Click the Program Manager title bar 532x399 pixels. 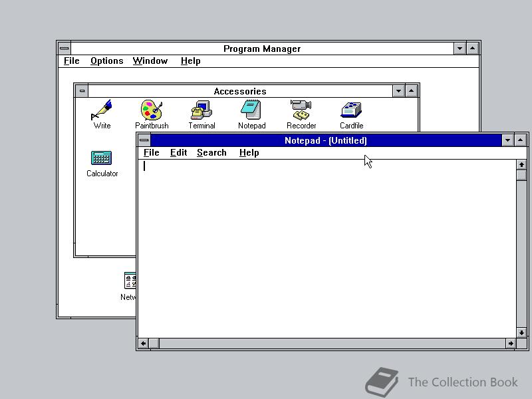pyautogui.click(x=262, y=49)
